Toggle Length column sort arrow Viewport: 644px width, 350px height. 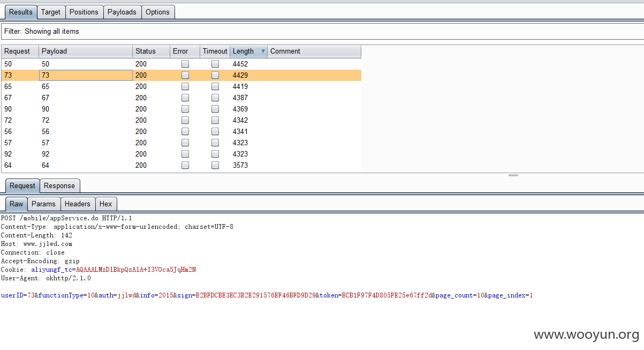pyautogui.click(x=263, y=51)
